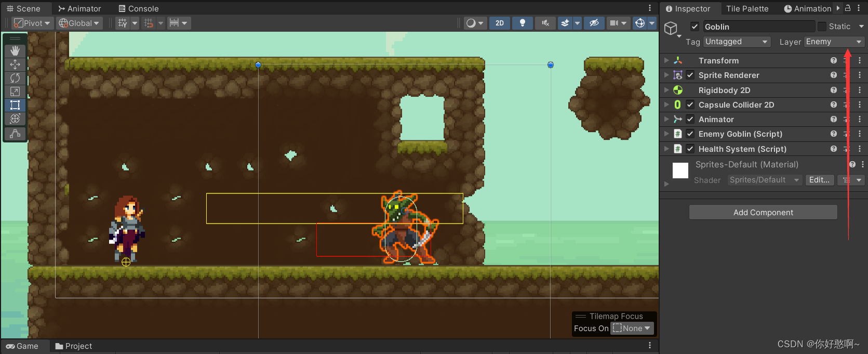Open the Tile Palette tab
Screen dimensions: 868x354
point(747,8)
